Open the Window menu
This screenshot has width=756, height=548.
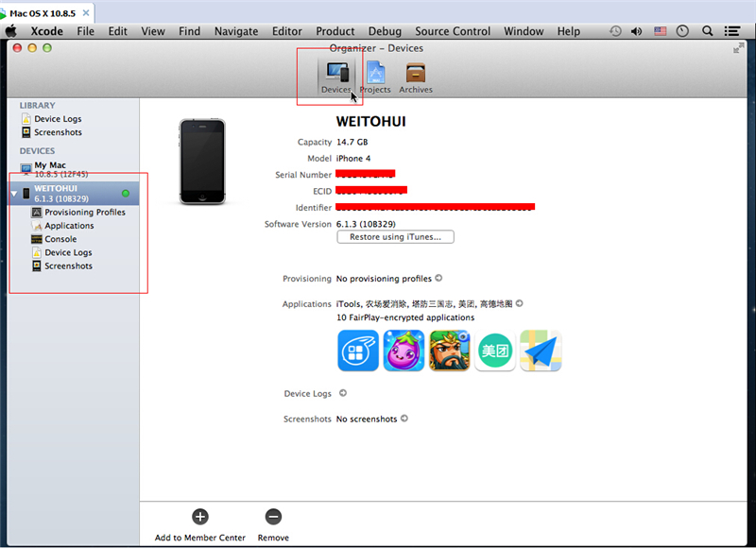(x=524, y=31)
